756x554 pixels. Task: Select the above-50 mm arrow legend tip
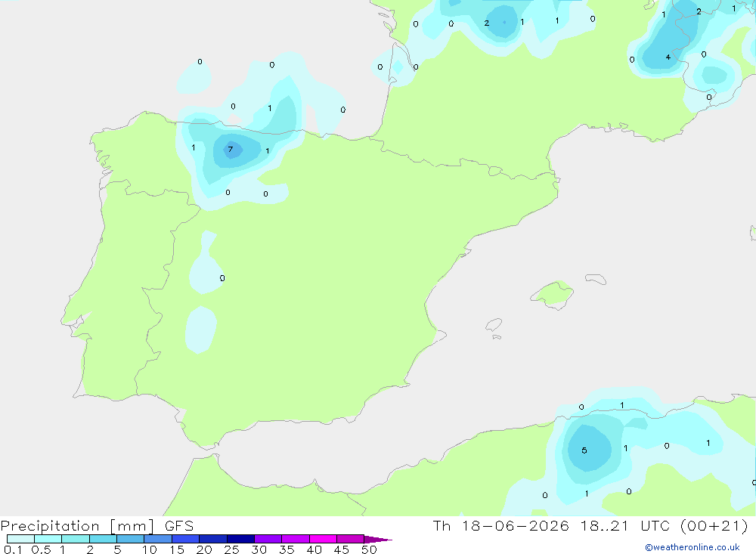377,539
